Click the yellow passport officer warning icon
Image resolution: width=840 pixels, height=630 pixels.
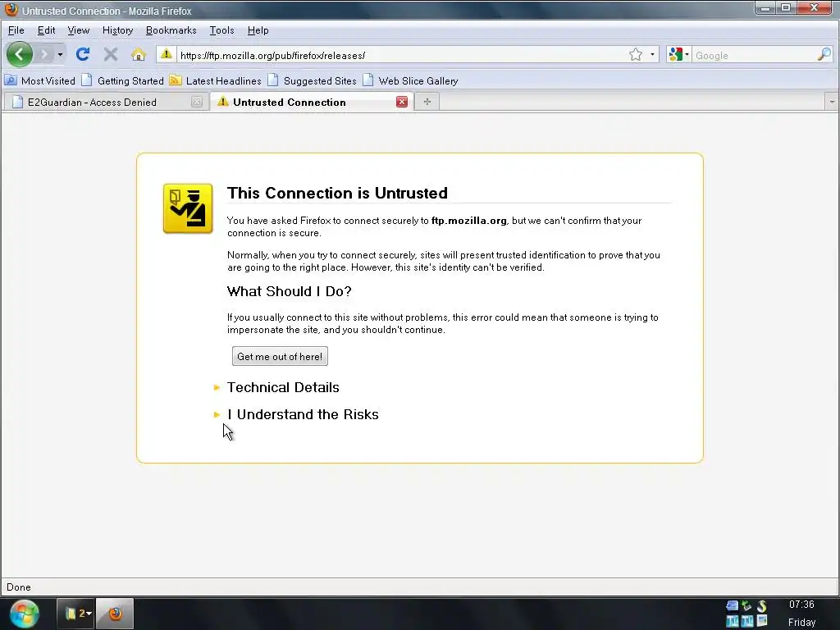click(x=188, y=208)
